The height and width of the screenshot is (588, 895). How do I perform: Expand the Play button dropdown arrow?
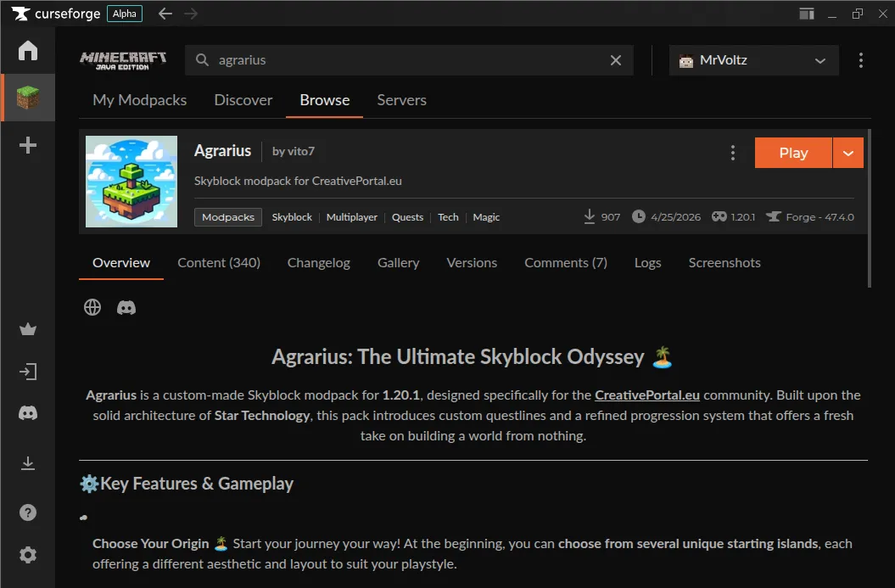point(848,153)
